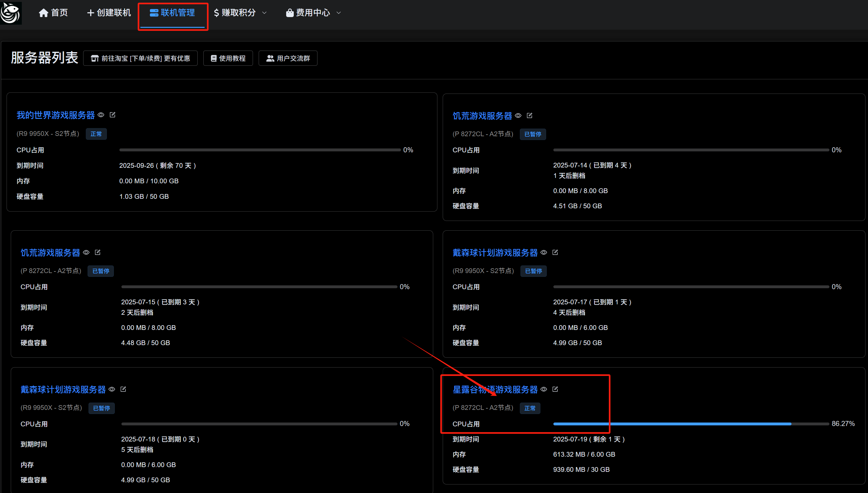868x493 pixels.
Task: Click CPU usage bar of 星露谷物语 server
Action: click(691, 424)
